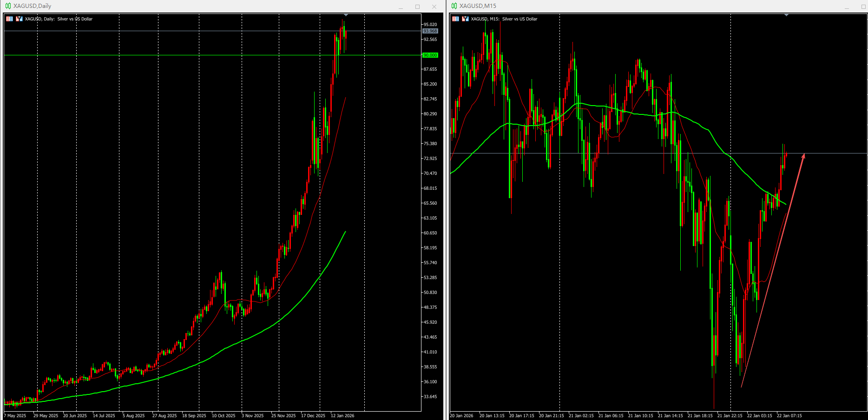This screenshot has width=868, height=420.
Task: Select the chart shift triangle on M15 chart
Action: [x=786, y=15]
